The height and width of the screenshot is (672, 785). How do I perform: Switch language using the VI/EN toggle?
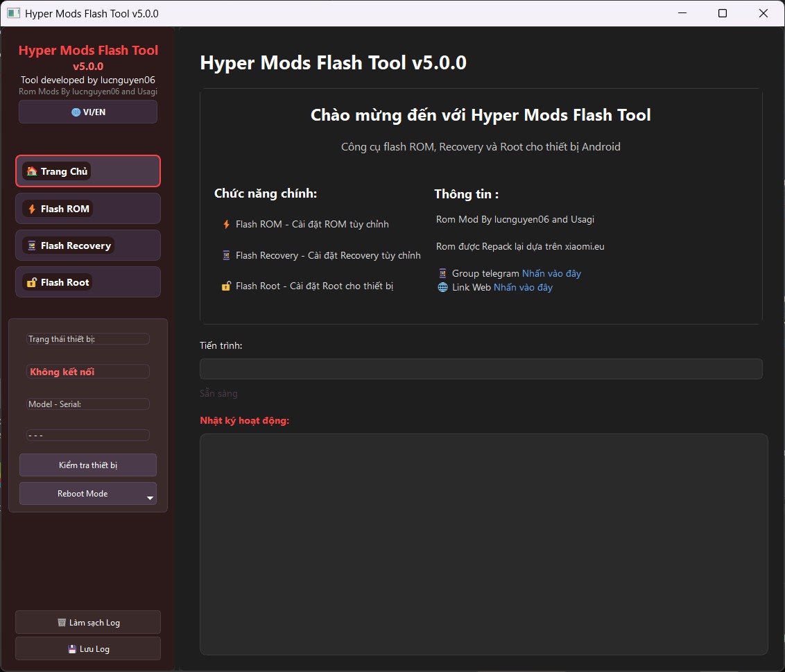[88, 111]
